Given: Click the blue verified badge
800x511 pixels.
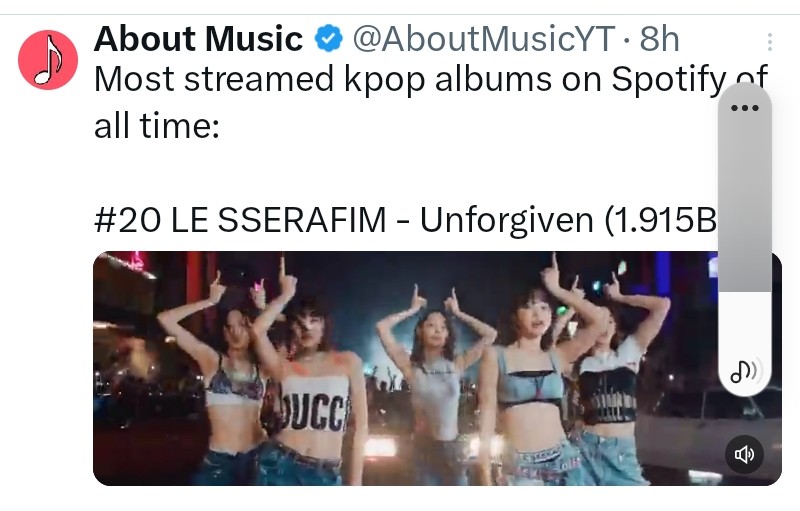Looking at the screenshot, I should [x=328, y=39].
